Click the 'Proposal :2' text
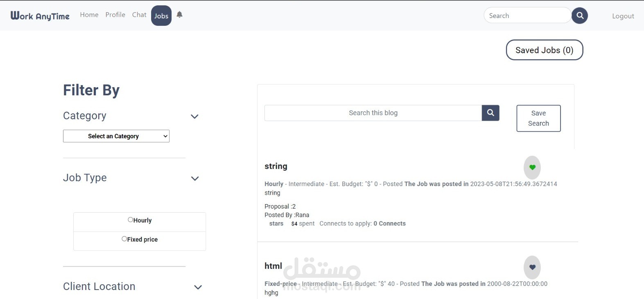The width and height of the screenshot is (644, 299). 280,206
